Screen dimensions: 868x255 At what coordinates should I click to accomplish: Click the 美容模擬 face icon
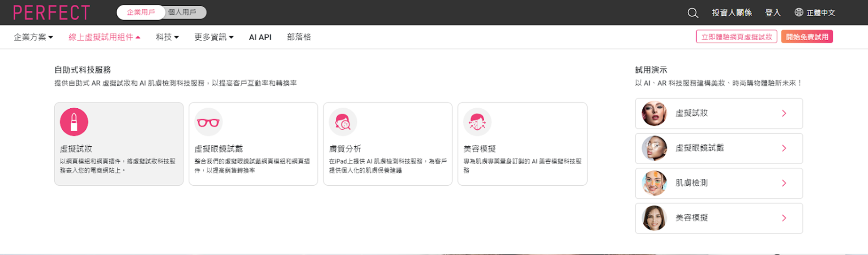click(x=477, y=122)
